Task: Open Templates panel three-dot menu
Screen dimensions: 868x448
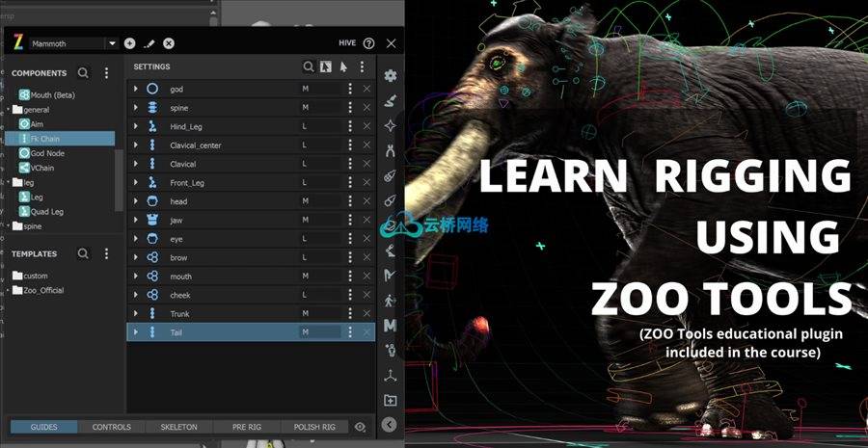Action: pyautogui.click(x=106, y=253)
